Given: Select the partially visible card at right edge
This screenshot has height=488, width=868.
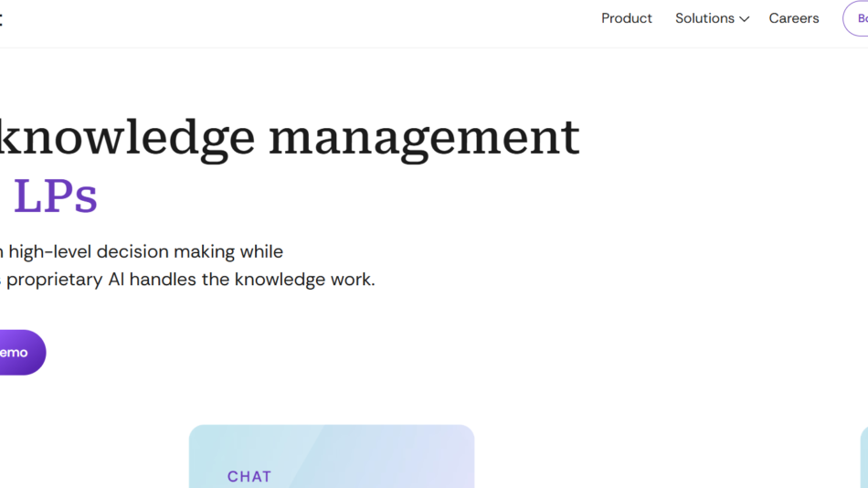Looking at the screenshot, I should [863, 457].
